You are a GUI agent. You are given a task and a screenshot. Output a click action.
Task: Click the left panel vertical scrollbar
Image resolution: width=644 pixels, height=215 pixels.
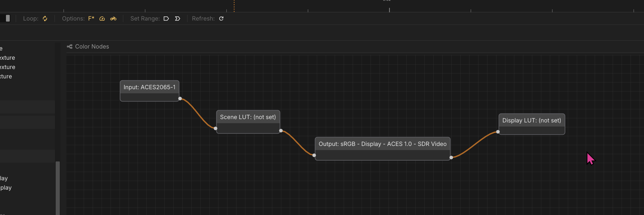click(x=58, y=187)
